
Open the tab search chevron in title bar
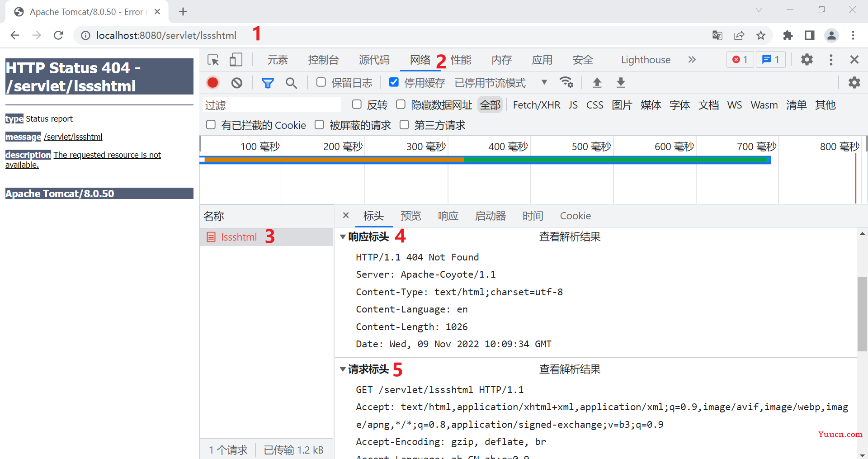pyautogui.click(x=759, y=10)
